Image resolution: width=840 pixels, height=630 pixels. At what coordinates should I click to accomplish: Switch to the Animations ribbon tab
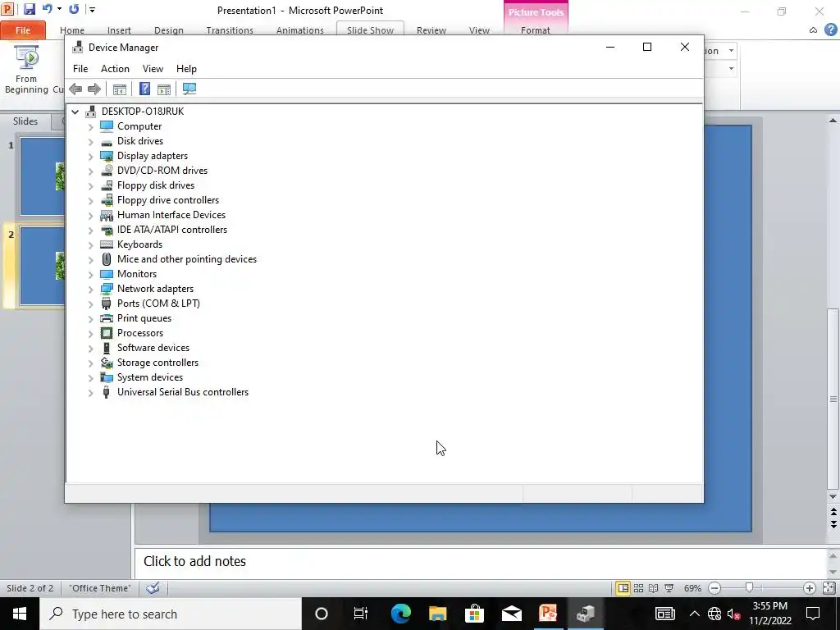point(300,30)
